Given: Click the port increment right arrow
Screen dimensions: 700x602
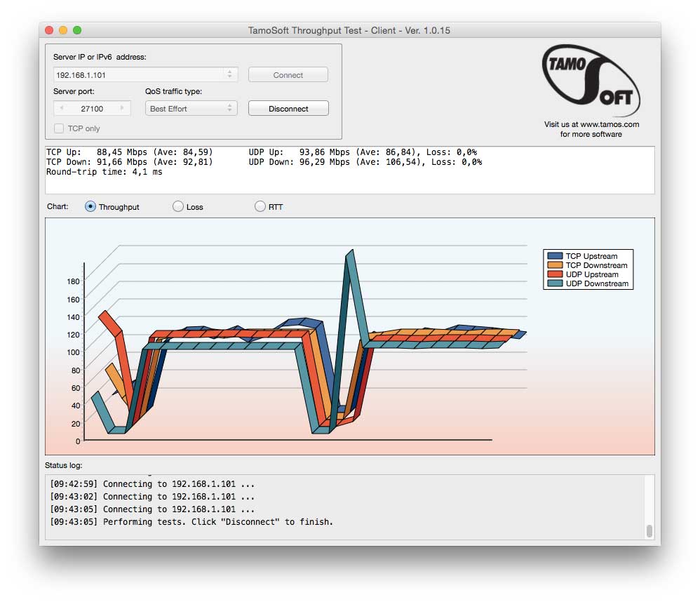Looking at the screenshot, I should coord(123,109).
